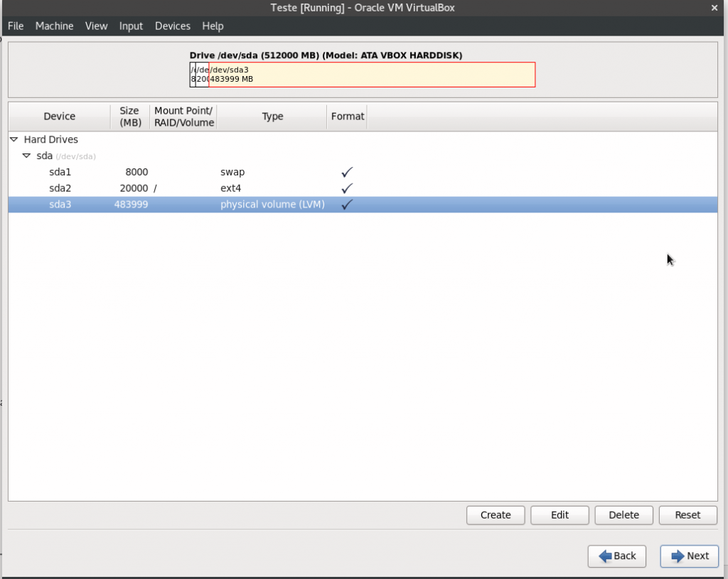Image resolution: width=728 pixels, height=579 pixels.
Task: Click the Next button arrow icon
Action: pos(677,556)
